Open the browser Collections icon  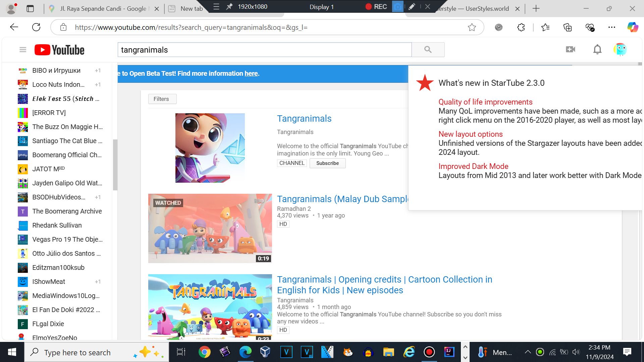[568, 27]
